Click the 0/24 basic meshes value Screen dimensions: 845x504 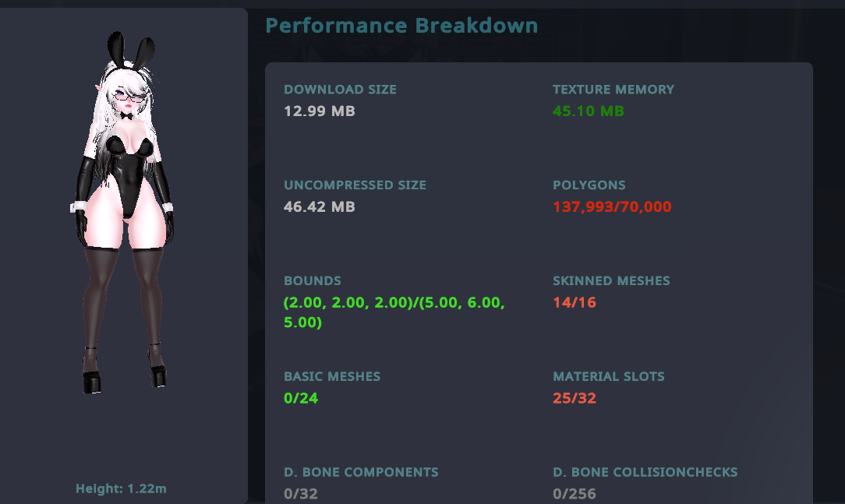pos(301,399)
